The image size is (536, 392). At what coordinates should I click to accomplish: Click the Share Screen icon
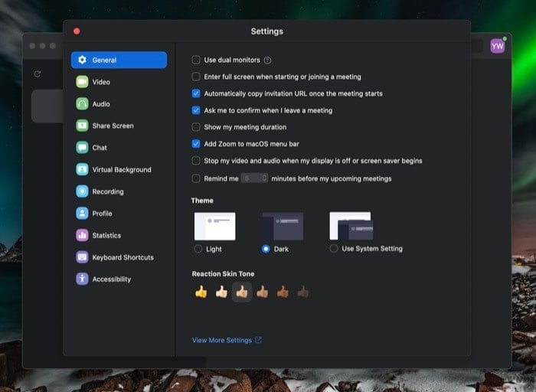tap(82, 126)
